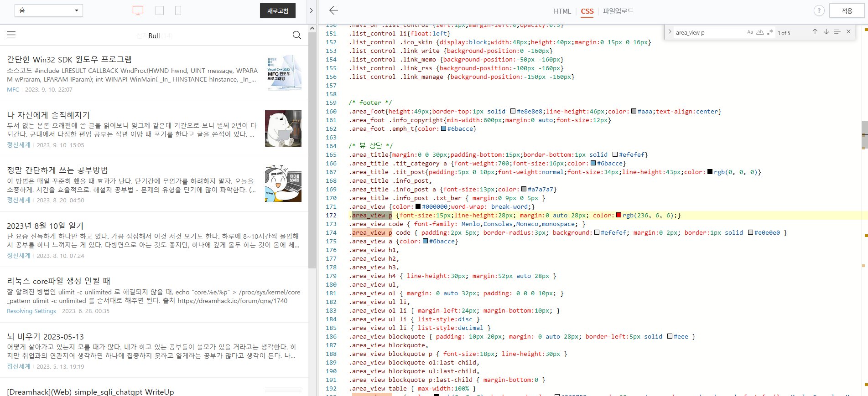Go to previous find match
Viewport: 868px width, 396px height.
coord(815,32)
